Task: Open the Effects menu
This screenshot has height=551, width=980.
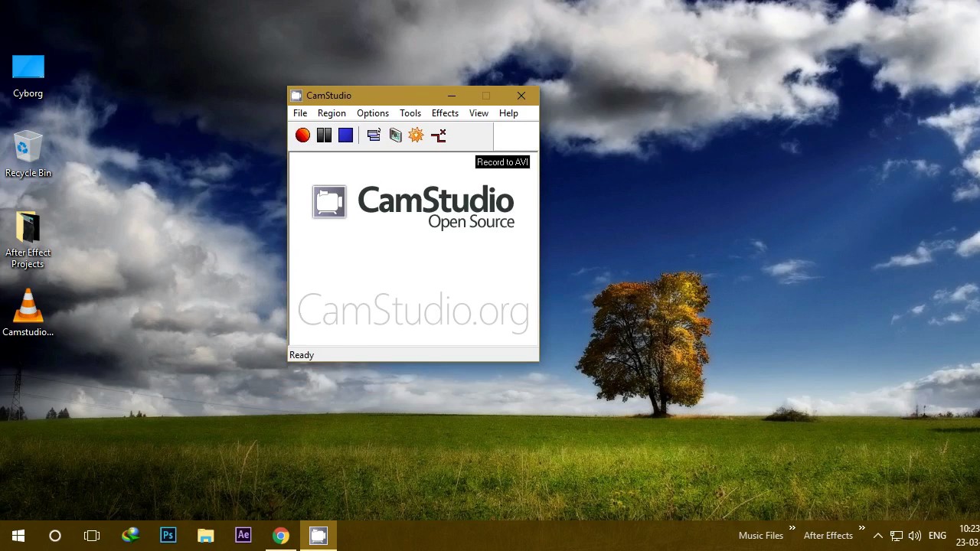Action: click(445, 113)
